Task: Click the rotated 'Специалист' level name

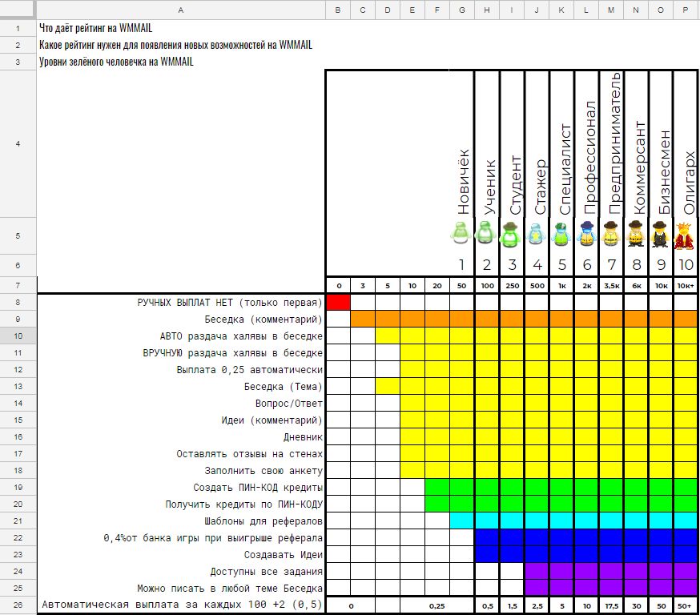Action: (x=565, y=170)
